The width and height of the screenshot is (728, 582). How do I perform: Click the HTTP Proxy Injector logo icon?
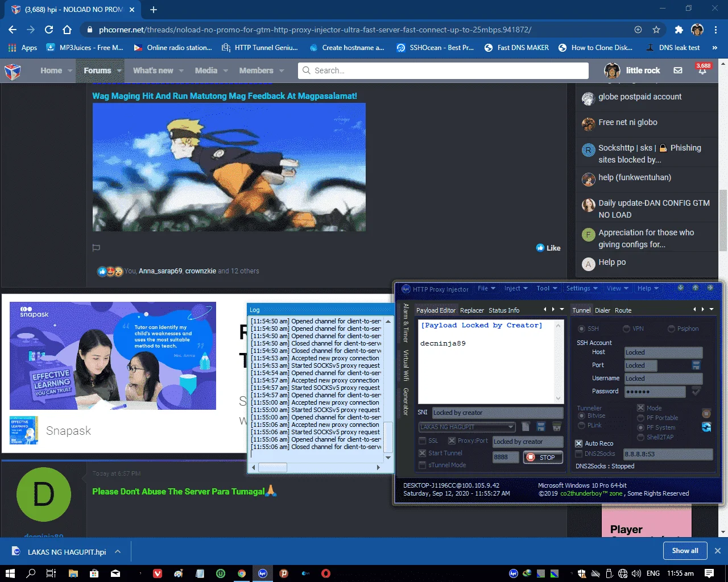pyautogui.click(x=406, y=289)
